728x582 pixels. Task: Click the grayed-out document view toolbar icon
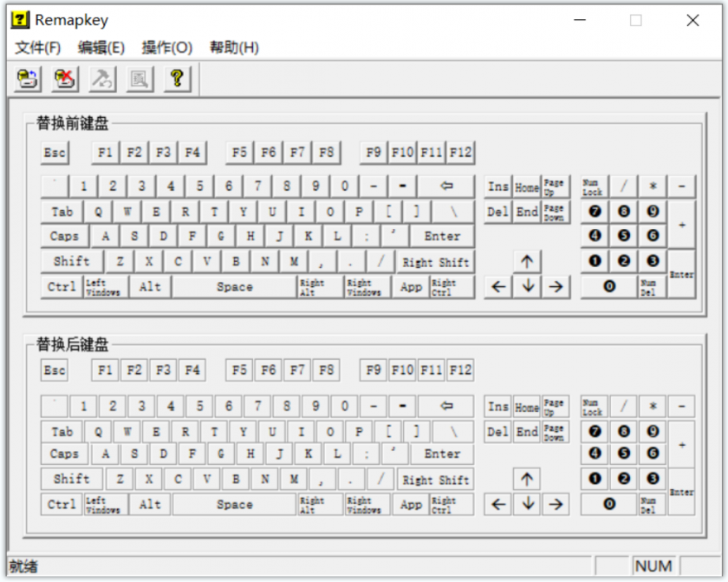(x=139, y=79)
